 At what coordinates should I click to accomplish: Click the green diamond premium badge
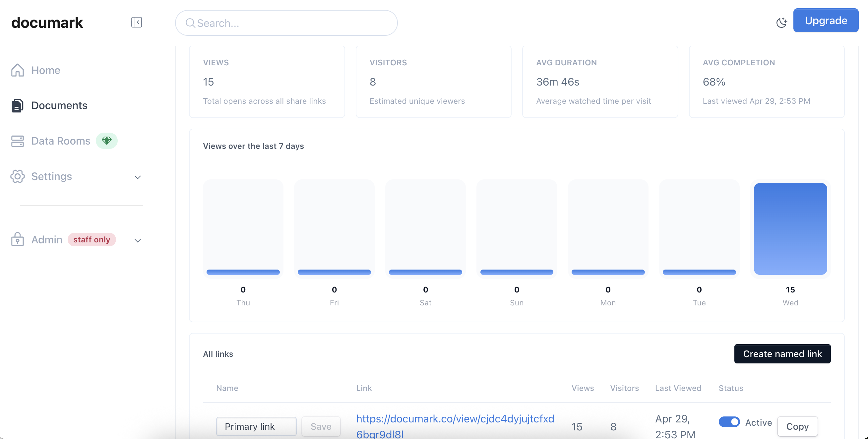point(106,141)
